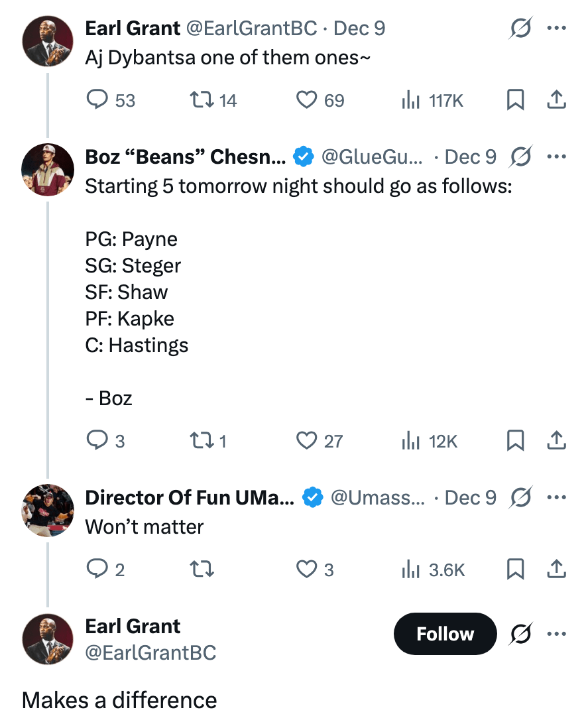This screenshot has width=586, height=728.
Task: Open more options on the Director Of Fun reply
Action: click(557, 497)
